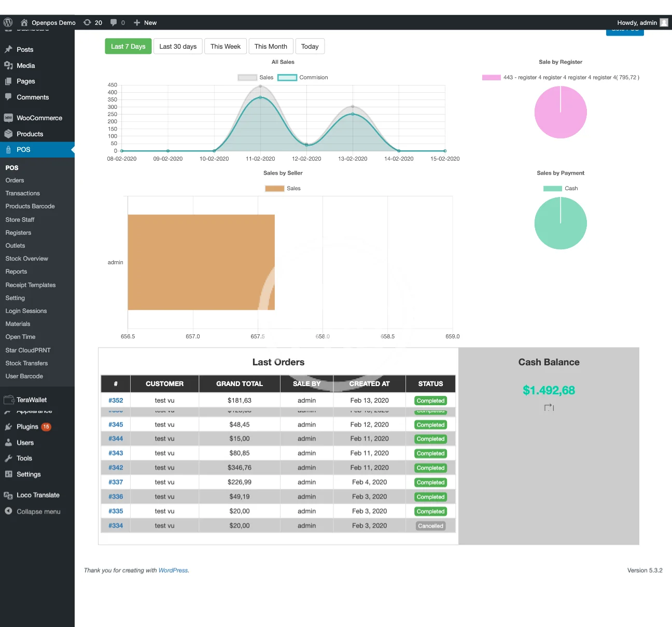Click the pink register legend color swatch

(x=491, y=78)
